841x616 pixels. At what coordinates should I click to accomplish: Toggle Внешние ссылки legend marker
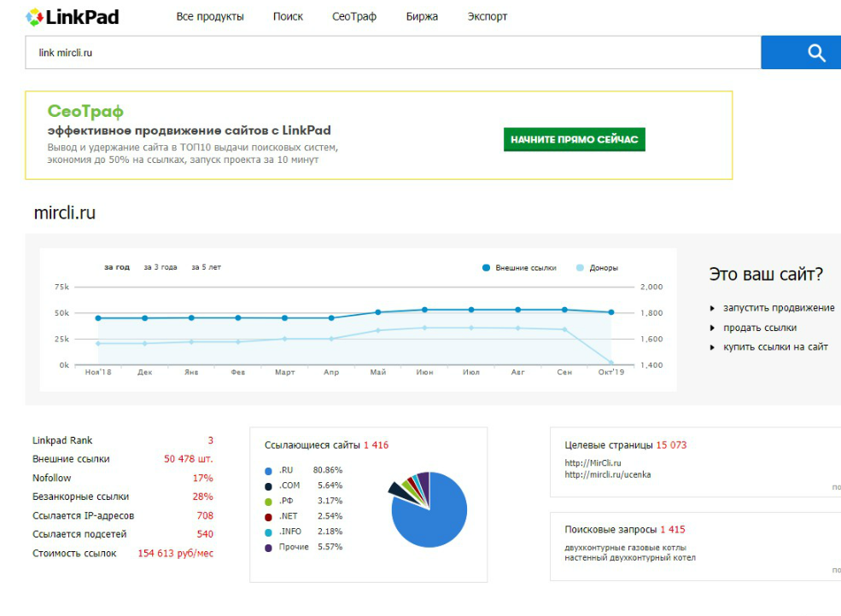coord(487,268)
